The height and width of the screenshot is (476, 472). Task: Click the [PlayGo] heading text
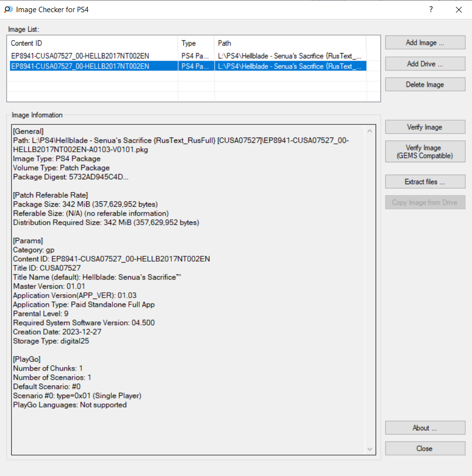pos(27,359)
